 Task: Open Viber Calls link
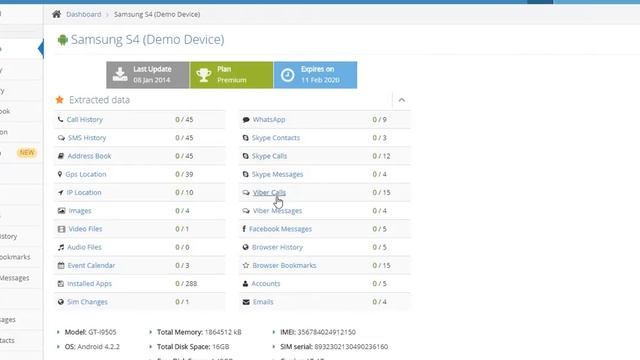269,193
